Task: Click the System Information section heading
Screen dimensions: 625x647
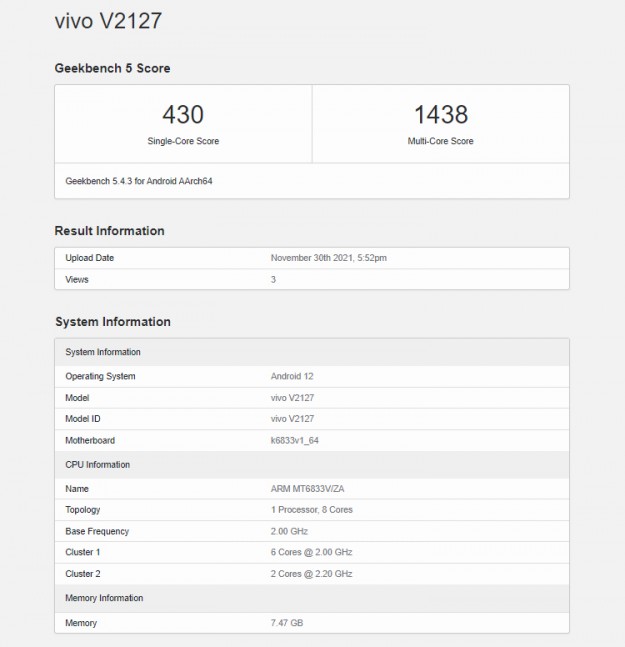Action: pos(112,322)
